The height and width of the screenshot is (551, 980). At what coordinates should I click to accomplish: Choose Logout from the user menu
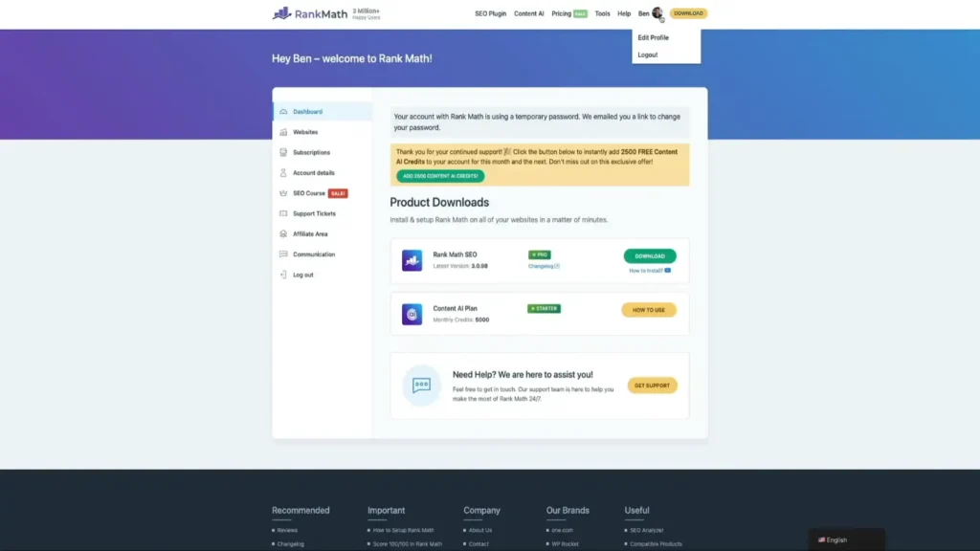coord(648,55)
